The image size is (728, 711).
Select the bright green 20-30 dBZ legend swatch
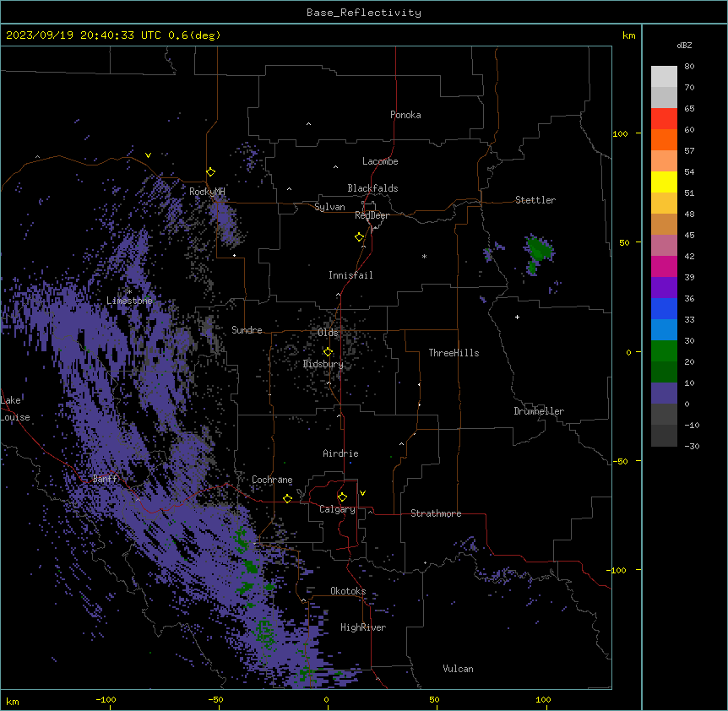click(664, 351)
